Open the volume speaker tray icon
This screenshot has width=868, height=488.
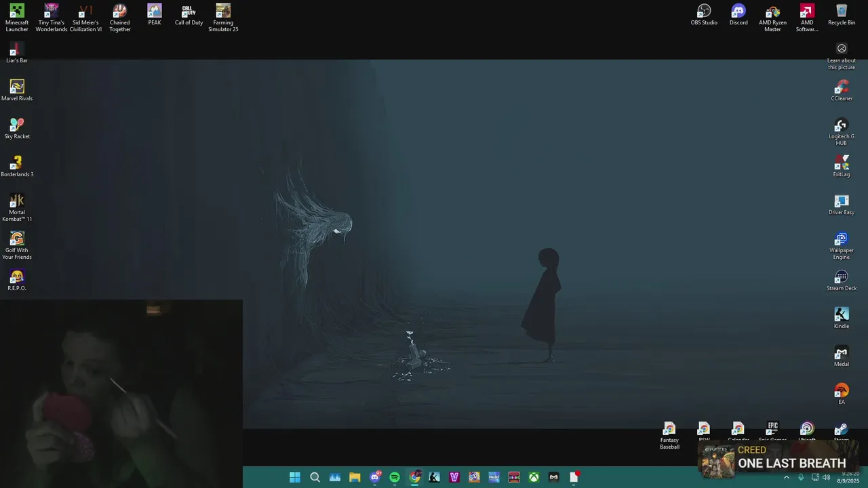826,477
